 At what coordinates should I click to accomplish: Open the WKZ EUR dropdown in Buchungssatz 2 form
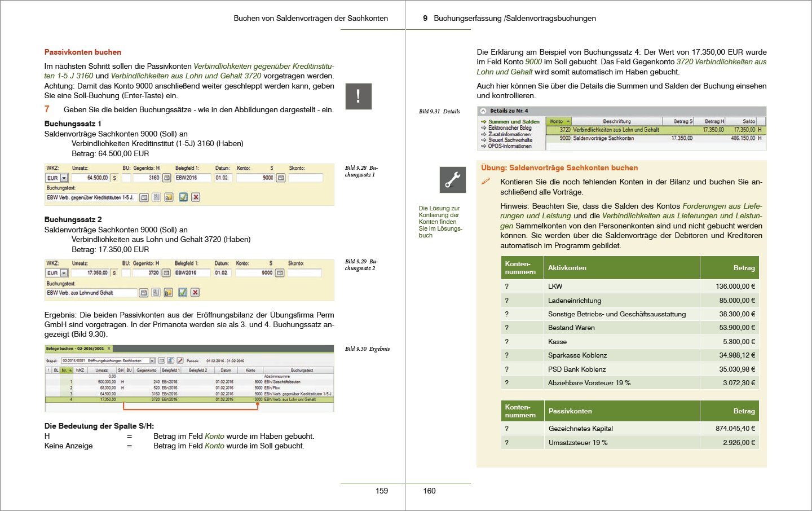click(64, 273)
